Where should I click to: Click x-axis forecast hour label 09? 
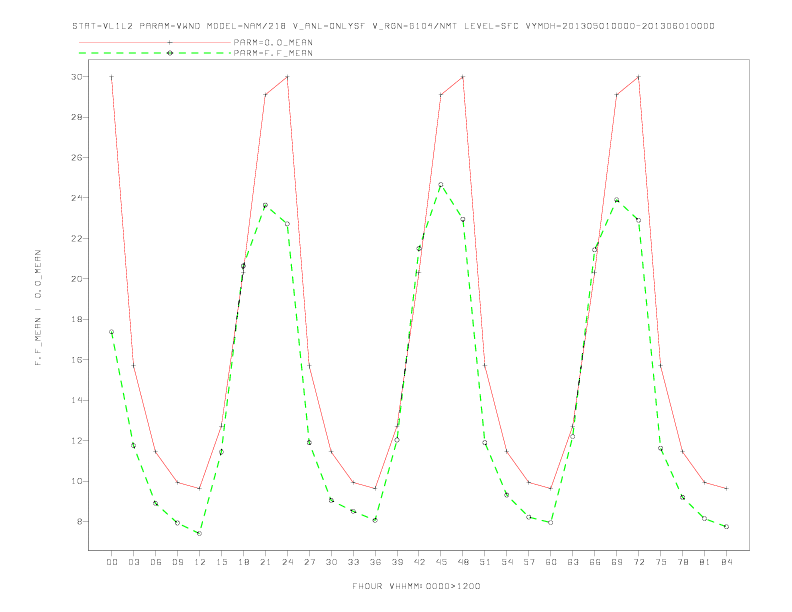click(x=177, y=562)
